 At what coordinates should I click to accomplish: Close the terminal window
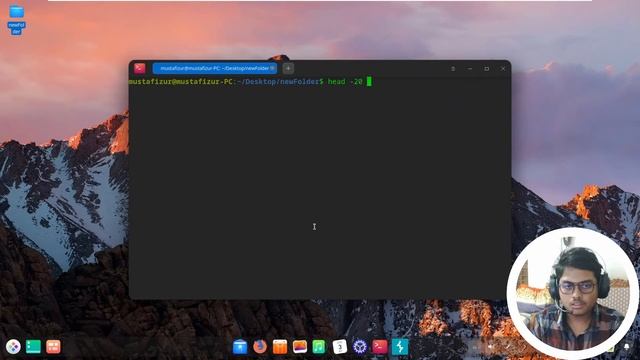(x=503, y=69)
